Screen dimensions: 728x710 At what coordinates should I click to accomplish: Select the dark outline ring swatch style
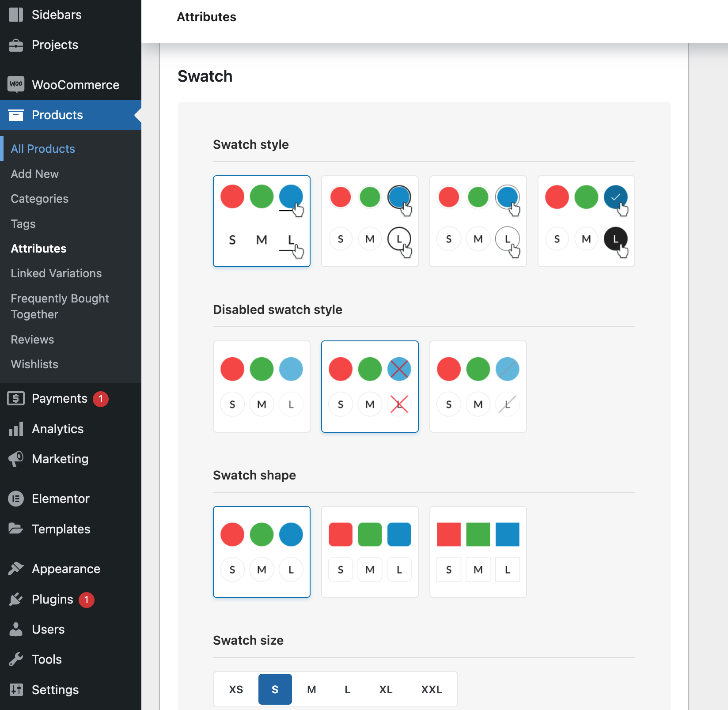pos(370,221)
